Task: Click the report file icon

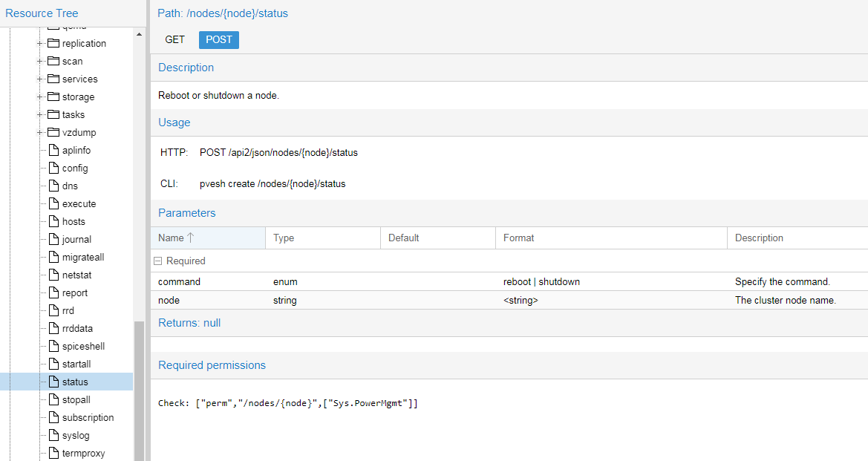Action: tap(53, 292)
